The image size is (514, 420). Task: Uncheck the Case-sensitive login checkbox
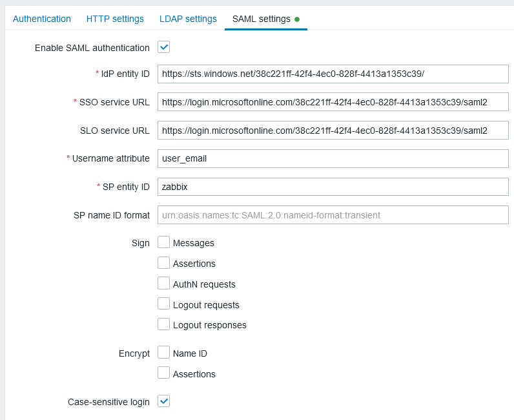(x=164, y=401)
